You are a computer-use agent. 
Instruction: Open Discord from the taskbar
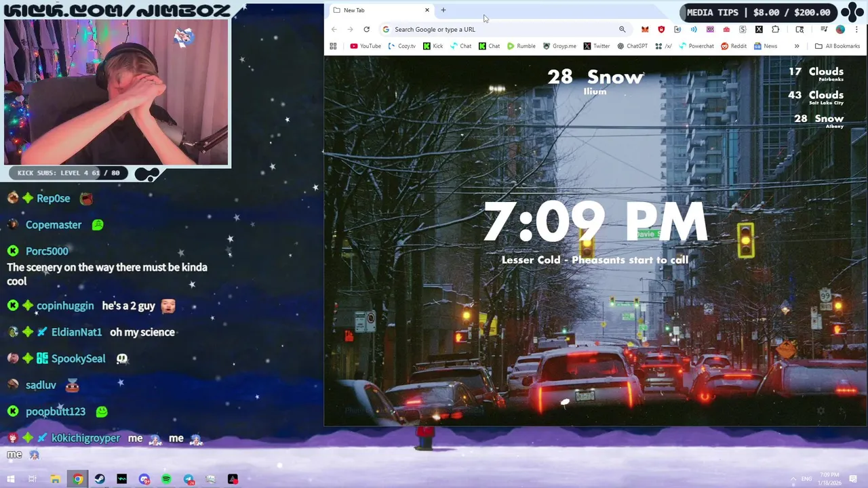click(x=144, y=479)
